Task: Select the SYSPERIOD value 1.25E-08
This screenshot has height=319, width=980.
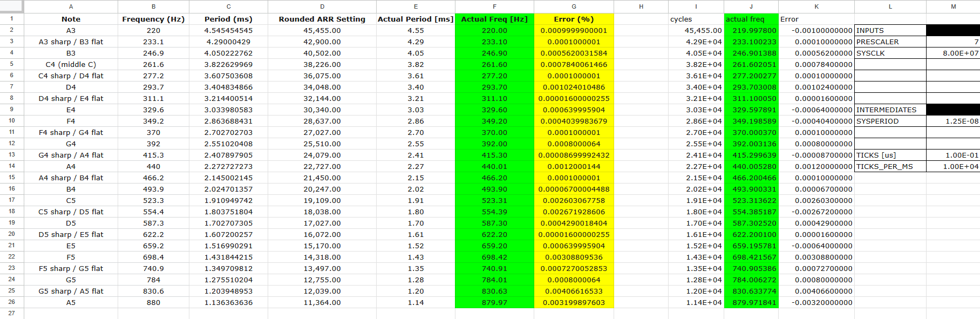Action: (953, 121)
